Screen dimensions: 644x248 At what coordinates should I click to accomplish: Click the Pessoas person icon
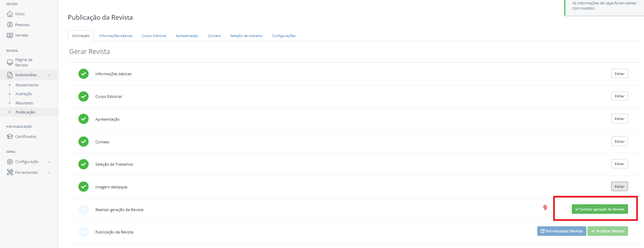coord(10,25)
